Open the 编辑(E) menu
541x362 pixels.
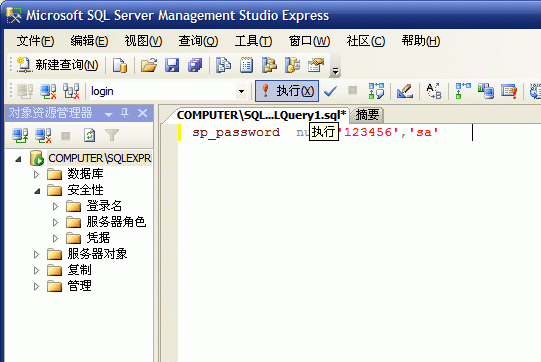coord(89,41)
